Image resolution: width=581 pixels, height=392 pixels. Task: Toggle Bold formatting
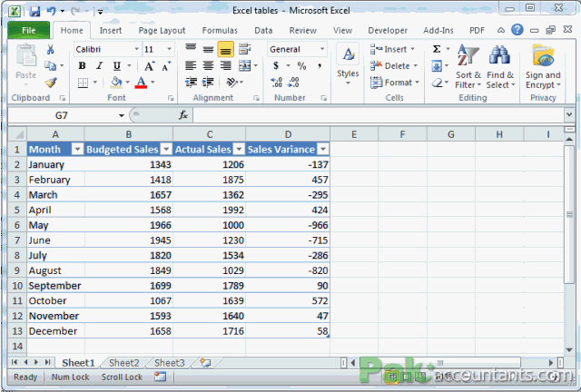pos(83,66)
